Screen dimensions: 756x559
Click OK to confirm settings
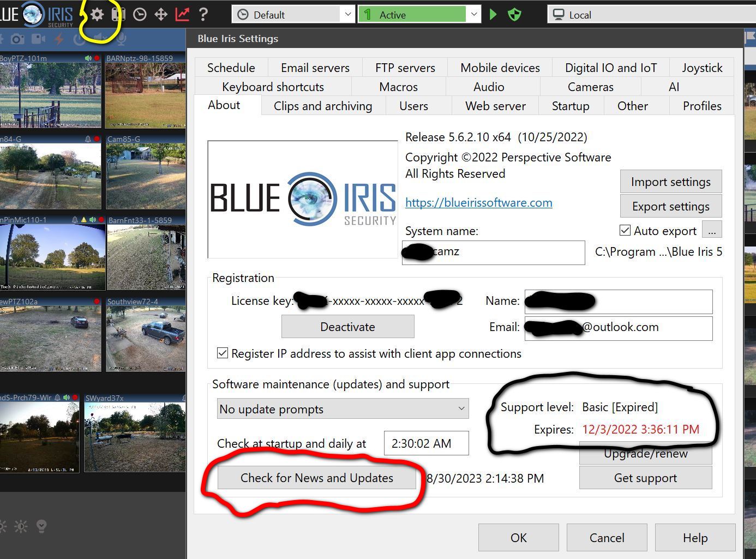click(519, 538)
